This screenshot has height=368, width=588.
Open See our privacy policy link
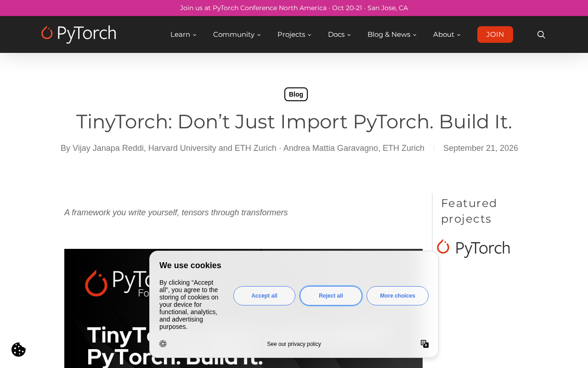tap(294, 344)
